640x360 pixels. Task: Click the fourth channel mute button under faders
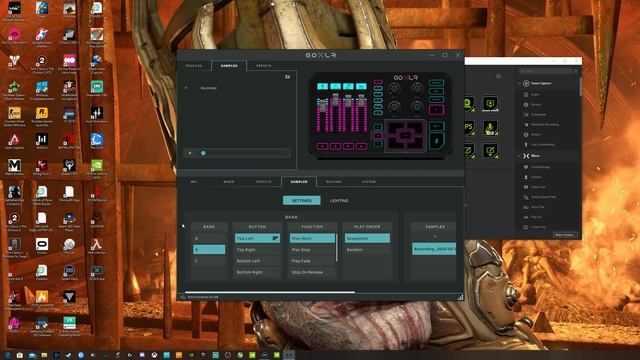point(361,146)
